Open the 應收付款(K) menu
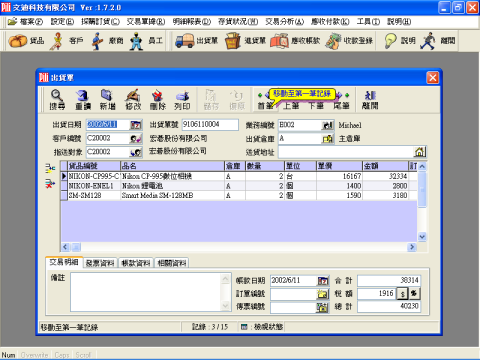The height and width of the screenshot is (360, 480). [330, 22]
